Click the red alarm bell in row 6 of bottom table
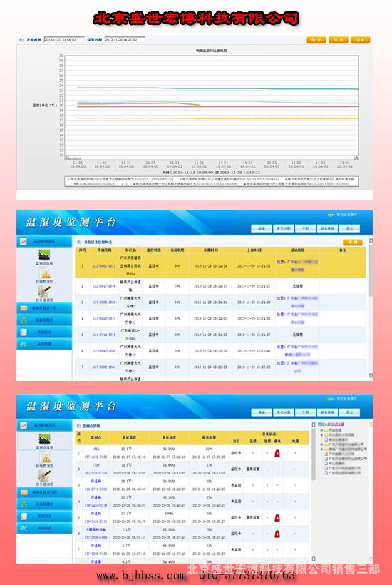392x585 pixels. click(x=277, y=534)
